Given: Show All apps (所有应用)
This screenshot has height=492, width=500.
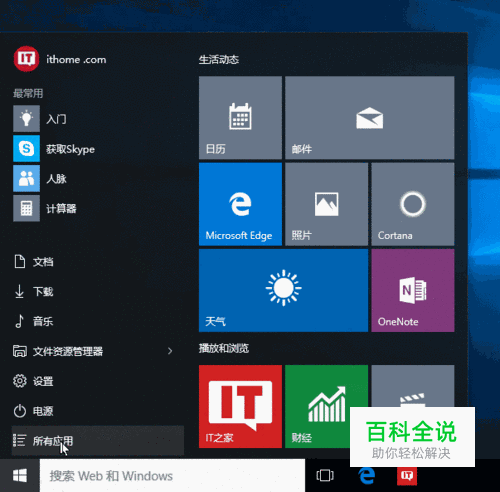Looking at the screenshot, I should coord(98,441).
